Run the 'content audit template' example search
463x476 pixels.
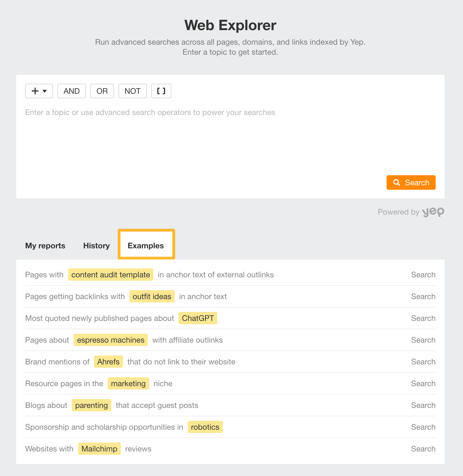click(x=423, y=275)
